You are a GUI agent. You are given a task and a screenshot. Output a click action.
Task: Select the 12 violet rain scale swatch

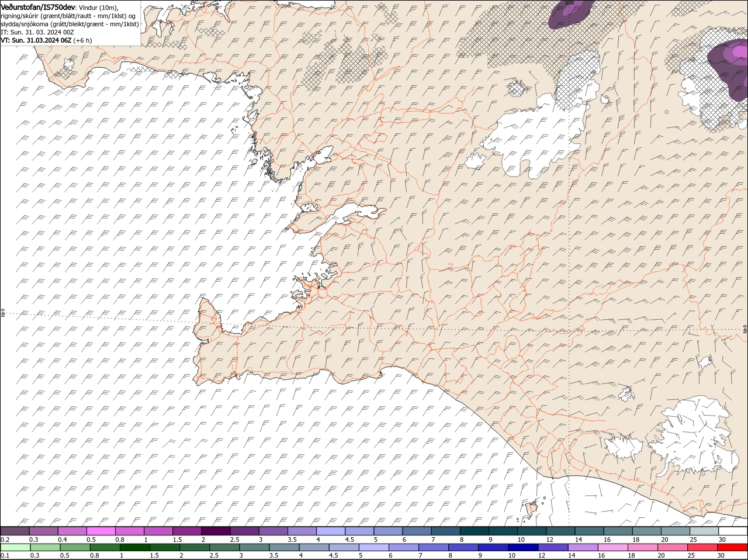pos(554,548)
